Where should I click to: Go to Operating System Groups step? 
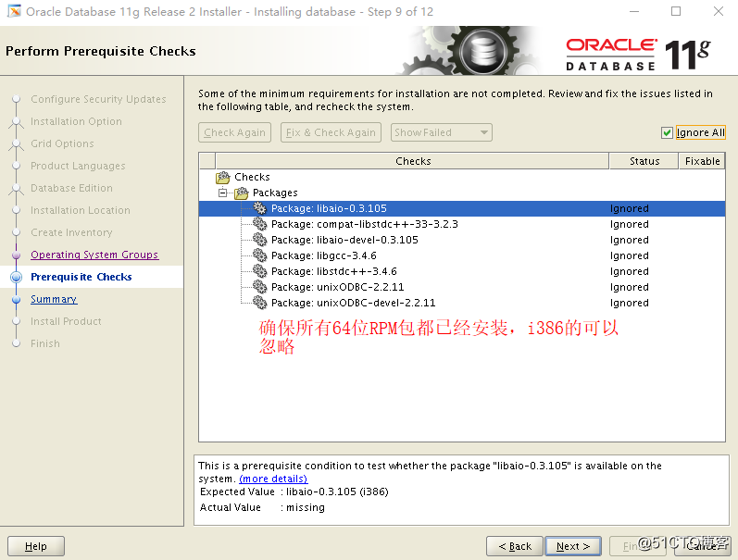pos(94,255)
